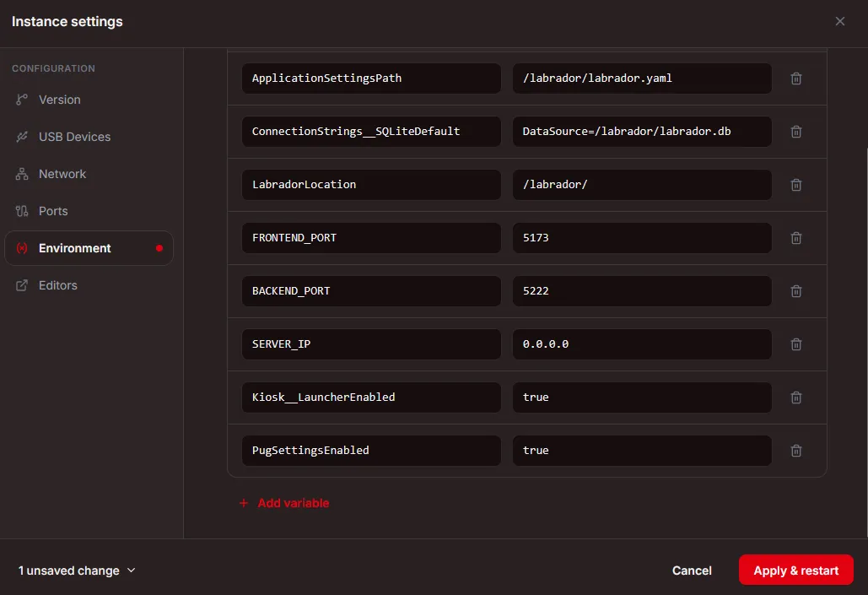The image size is (868, 595).
Task: Add a new environment variable
Action: tap(284, 503)
